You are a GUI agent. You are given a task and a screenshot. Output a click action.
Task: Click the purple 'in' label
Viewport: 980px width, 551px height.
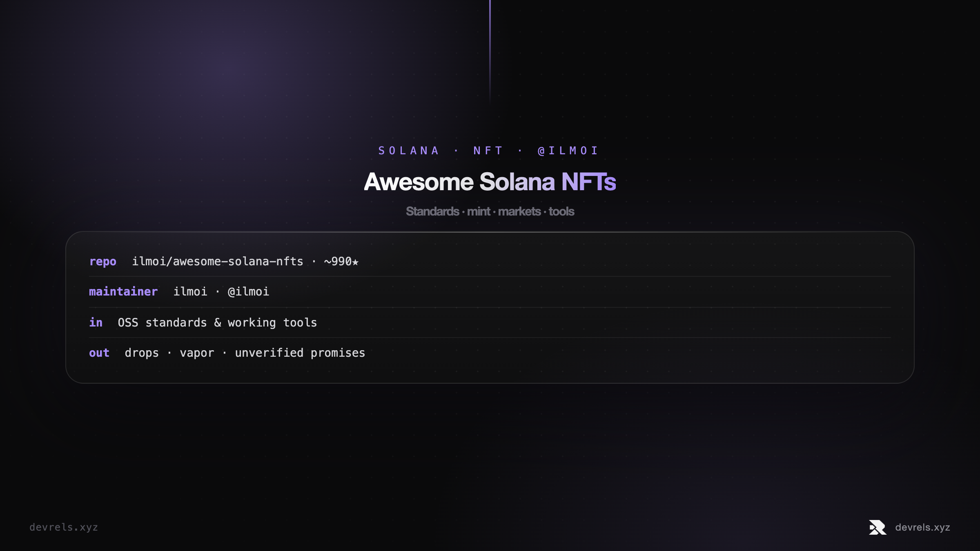coord(96,322)
